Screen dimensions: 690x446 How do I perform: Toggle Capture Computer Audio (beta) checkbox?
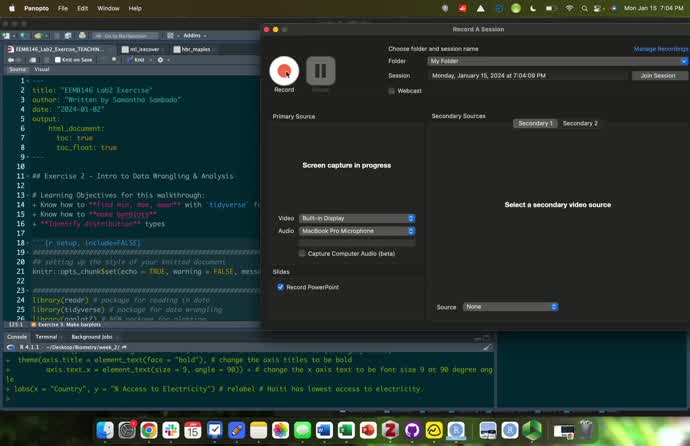(x=302, y=253)
